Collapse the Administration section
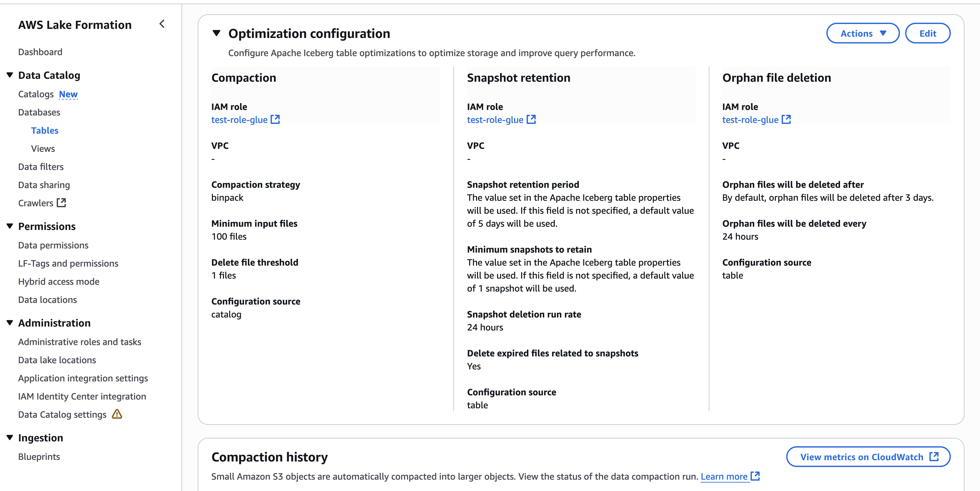 (x=9, y=322)
